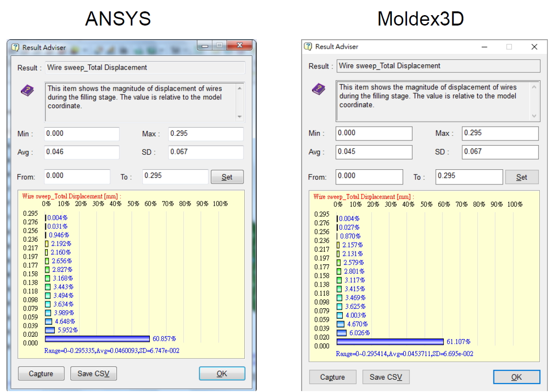Click the purple help book icon in Moldex3D window
The image size is (554, 392).
coord(318,89)
